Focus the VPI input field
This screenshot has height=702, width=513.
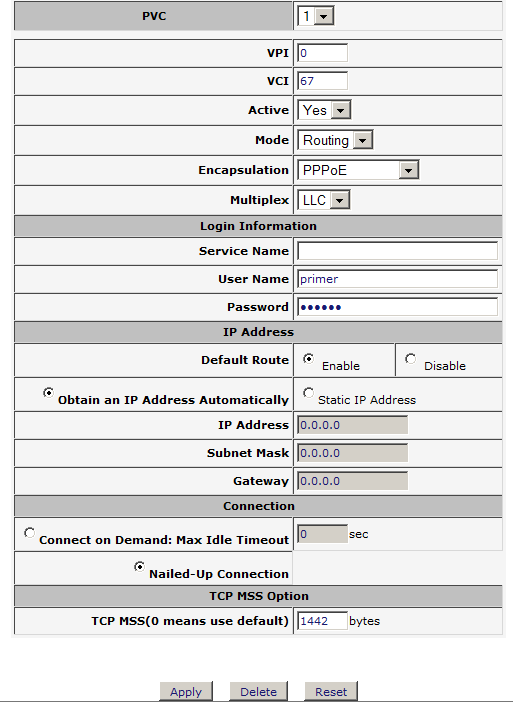(322, 53)
